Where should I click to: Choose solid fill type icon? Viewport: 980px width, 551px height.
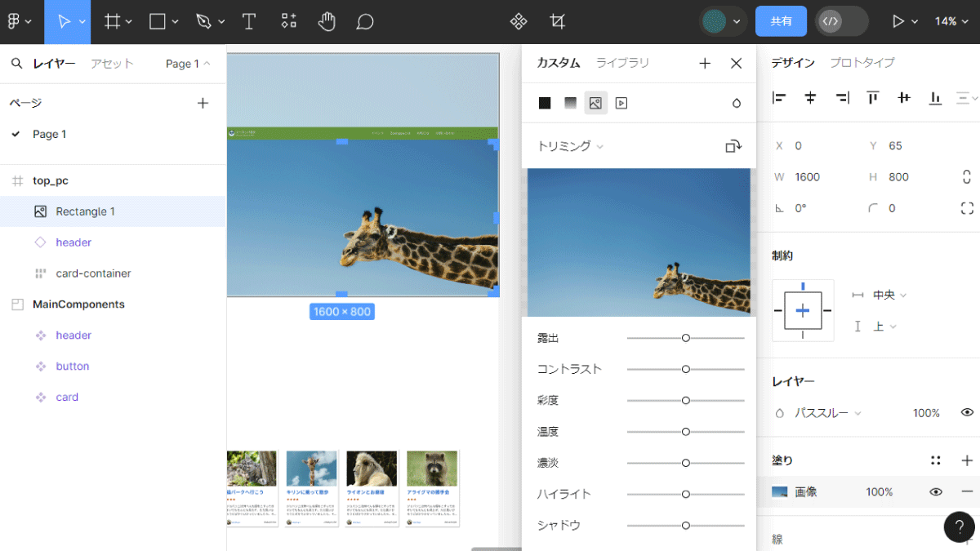pyautogui.click(x=545, y=103)
